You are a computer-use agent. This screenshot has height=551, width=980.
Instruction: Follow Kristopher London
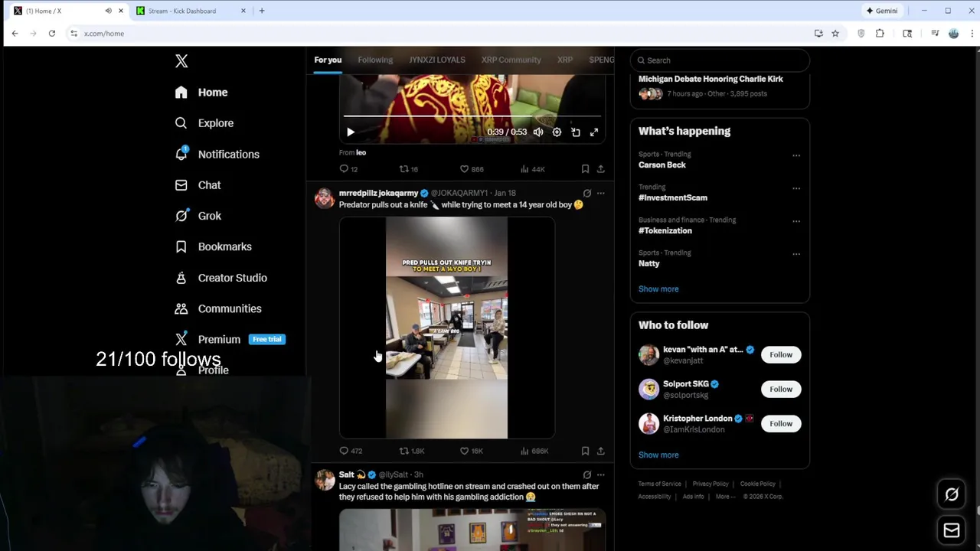tap(781, 424)
